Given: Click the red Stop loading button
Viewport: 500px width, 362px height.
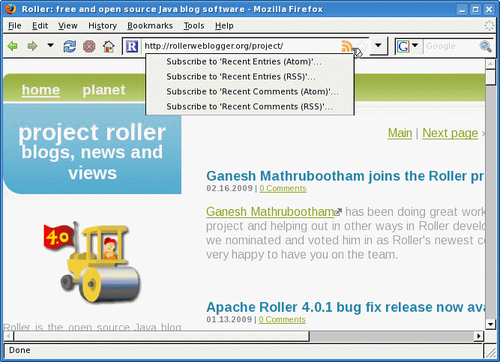Looking at the screenshot, I should click(x=89, y=46).
